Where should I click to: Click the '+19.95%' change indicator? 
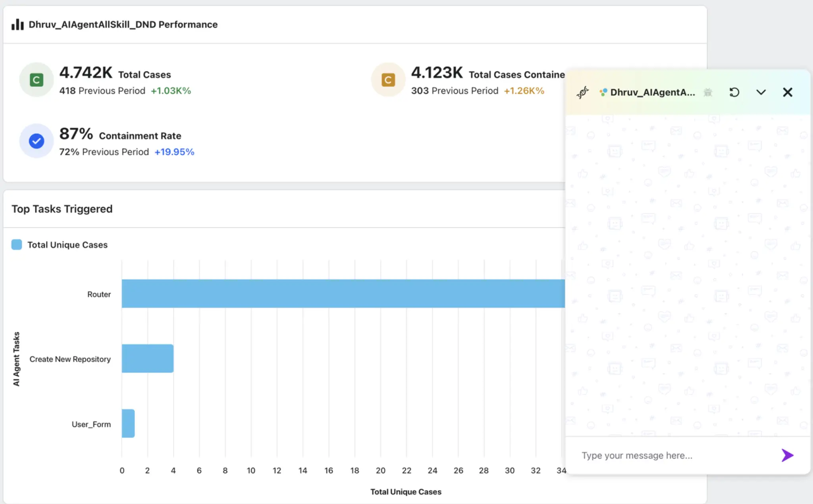pos(174,152)
